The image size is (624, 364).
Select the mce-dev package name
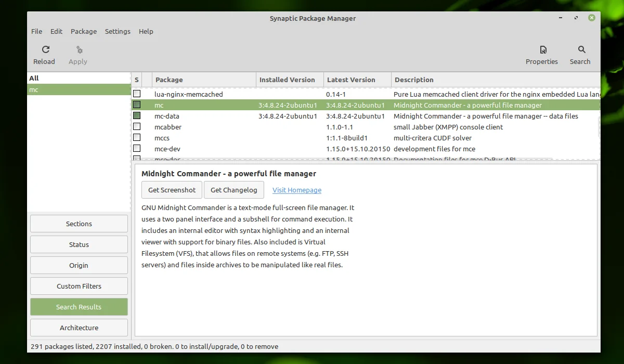pos(167,149)
